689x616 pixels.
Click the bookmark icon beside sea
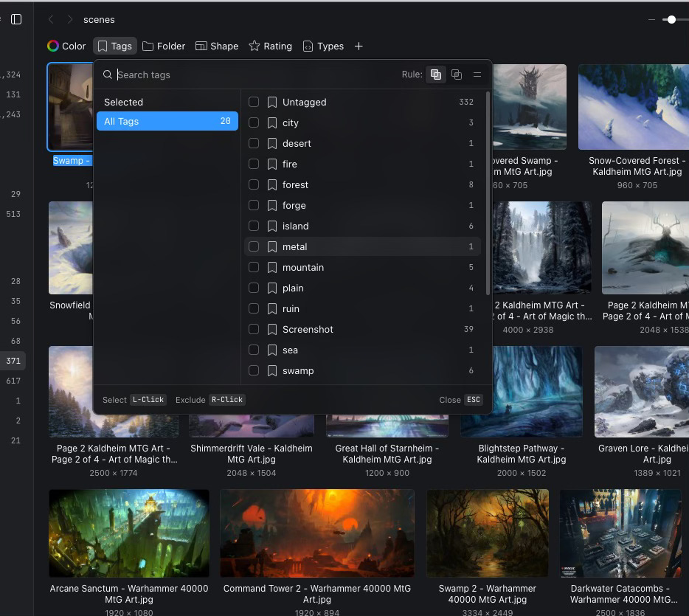pos(272,350)
